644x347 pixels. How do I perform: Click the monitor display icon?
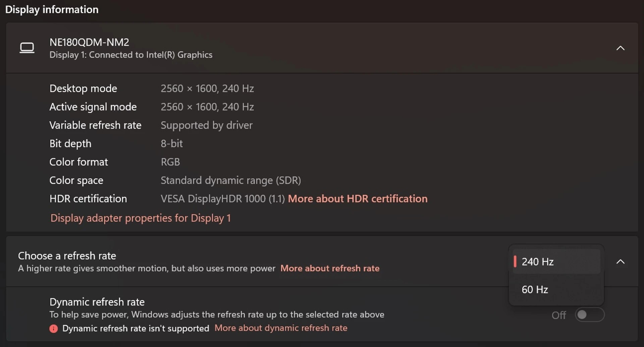pos(27,48)
